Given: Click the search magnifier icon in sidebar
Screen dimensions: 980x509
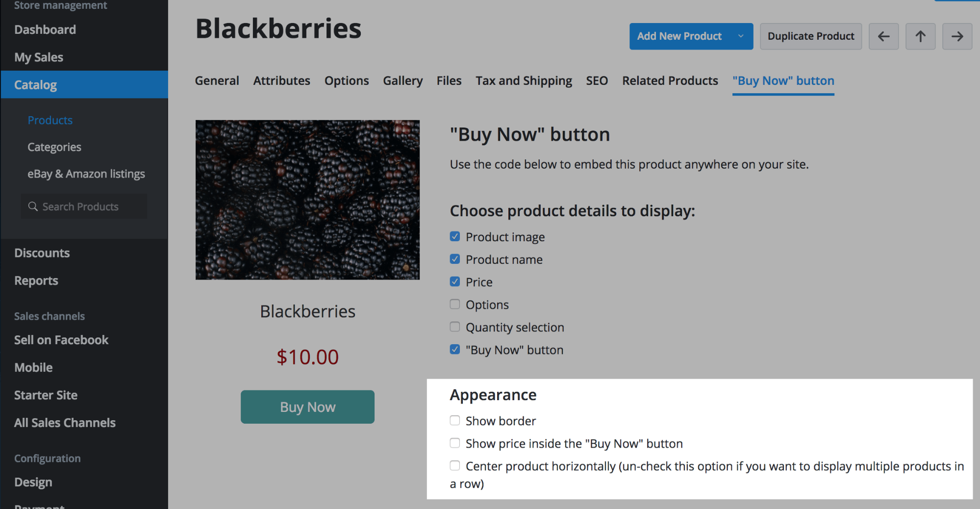Looking at the screenshot, I should pyautogui.click(x=33, y=206).
